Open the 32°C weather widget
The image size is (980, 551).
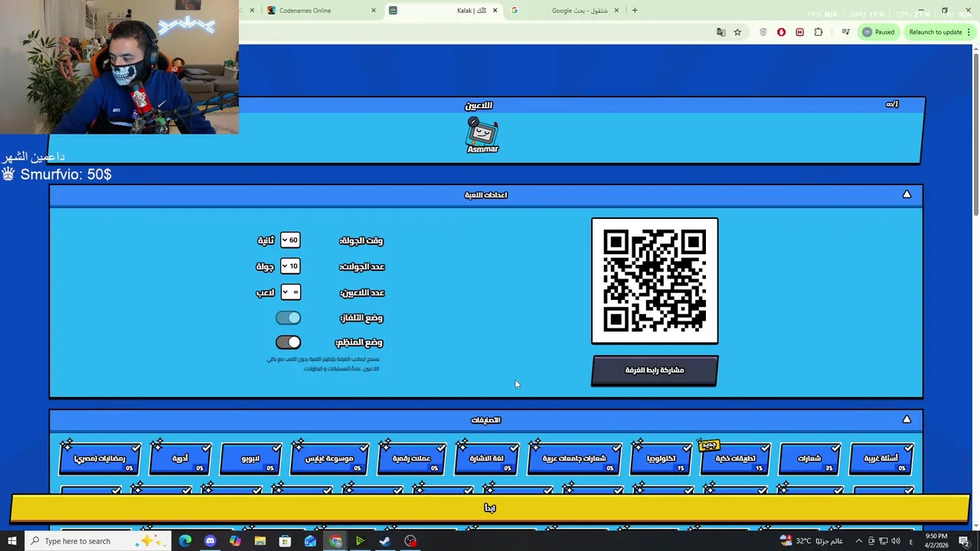pyautogui.click(x=812, y=541)
